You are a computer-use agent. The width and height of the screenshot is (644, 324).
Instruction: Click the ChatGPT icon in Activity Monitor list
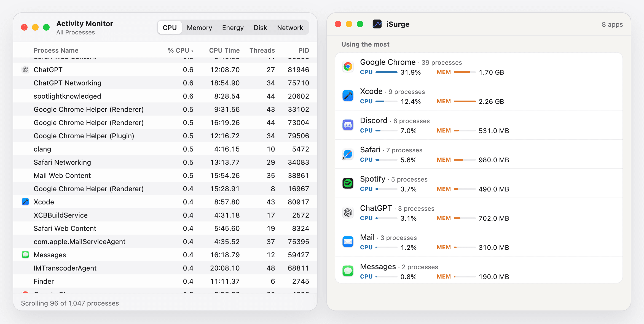click(x=25, y=70)
